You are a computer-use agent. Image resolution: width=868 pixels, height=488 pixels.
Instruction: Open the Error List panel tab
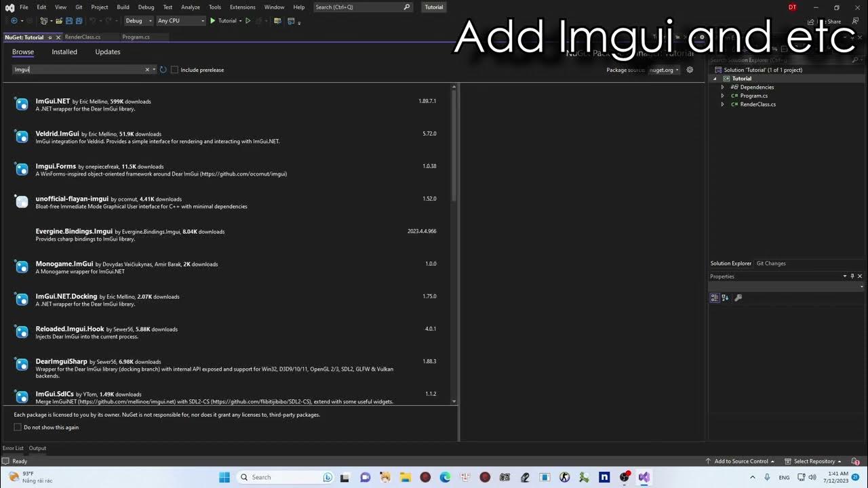(x=13, y=448)
